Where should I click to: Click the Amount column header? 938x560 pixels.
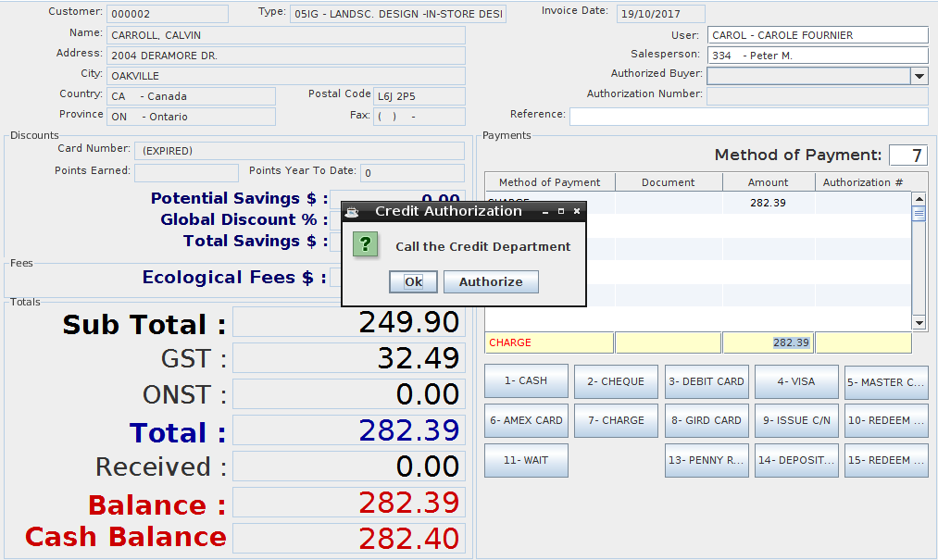point(769,182)
